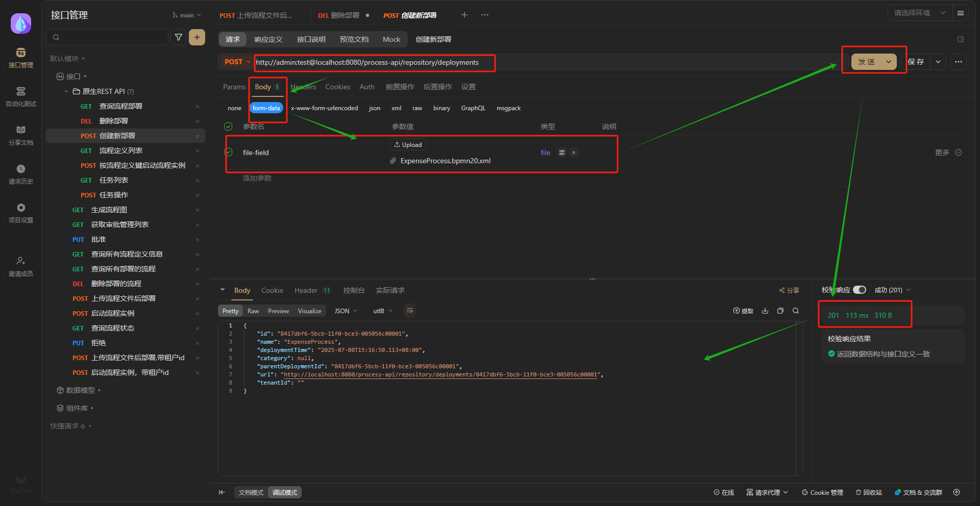Collapse the 原生REST API folder

[66, 91]
